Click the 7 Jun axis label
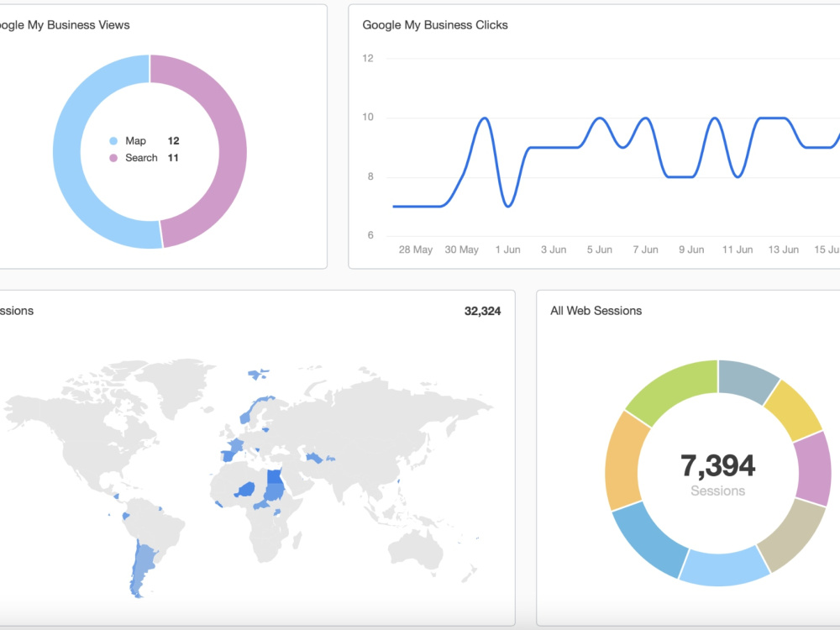This screenshot has height=630, width=840. tap(645, 249)
